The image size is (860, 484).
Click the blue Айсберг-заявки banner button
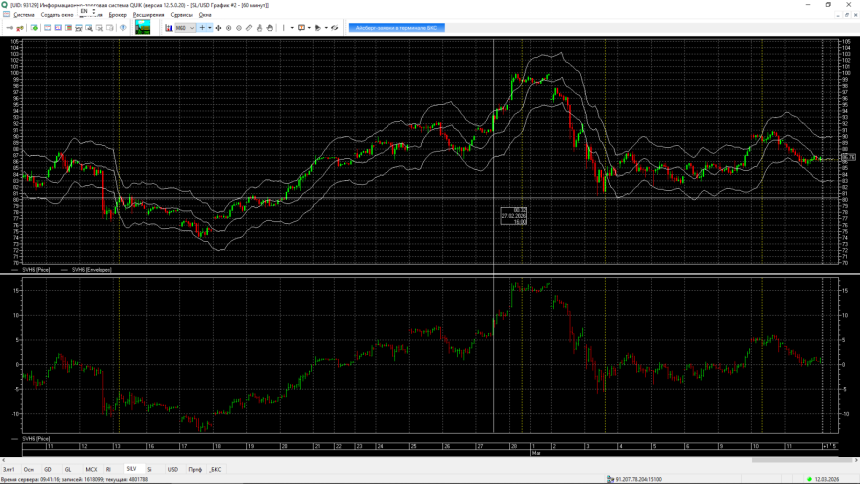click(396, 28)
